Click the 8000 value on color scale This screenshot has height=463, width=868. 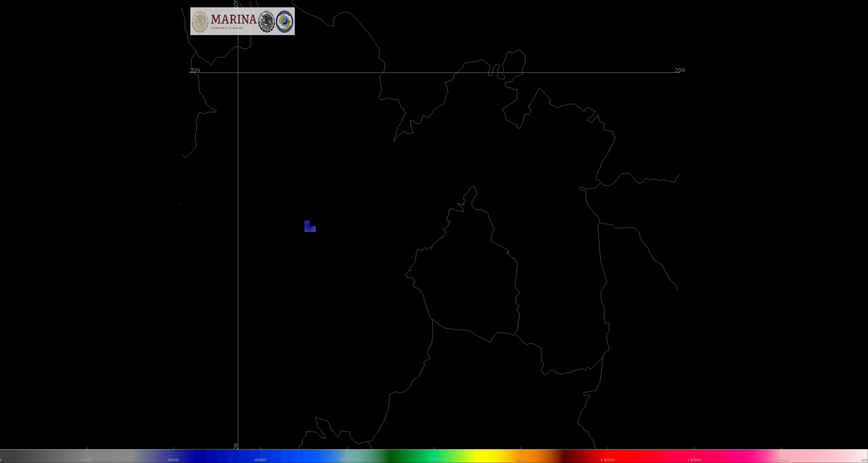[x=347, y=460]
